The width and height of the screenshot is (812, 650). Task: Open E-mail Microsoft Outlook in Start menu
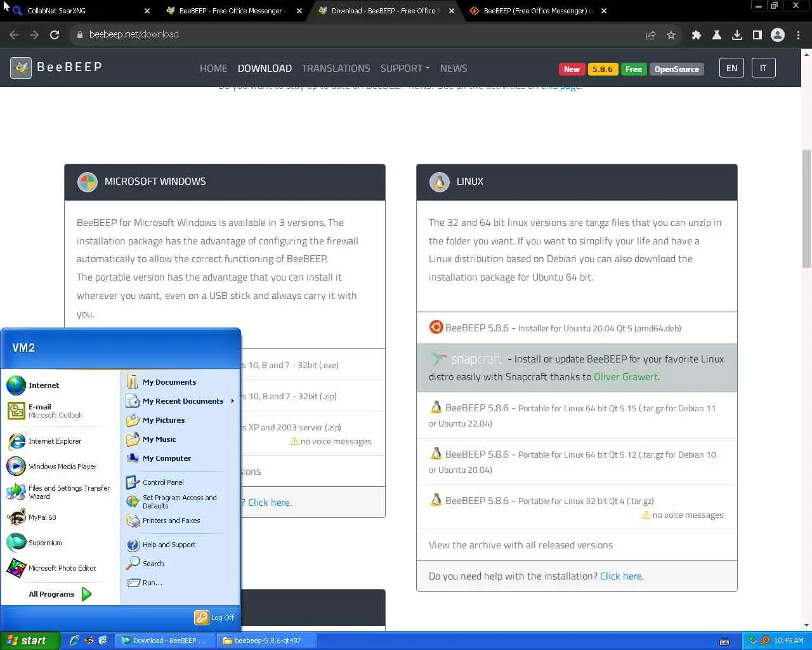click(61, 411)
